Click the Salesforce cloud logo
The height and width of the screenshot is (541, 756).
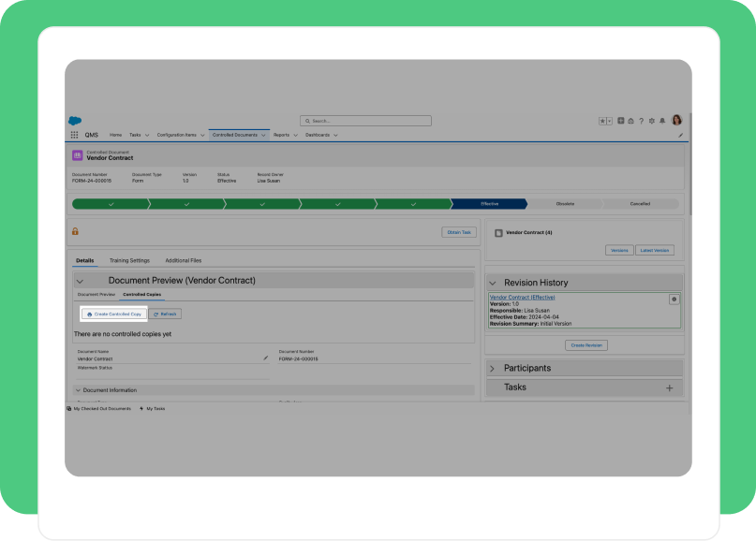[x=75, y=121]
